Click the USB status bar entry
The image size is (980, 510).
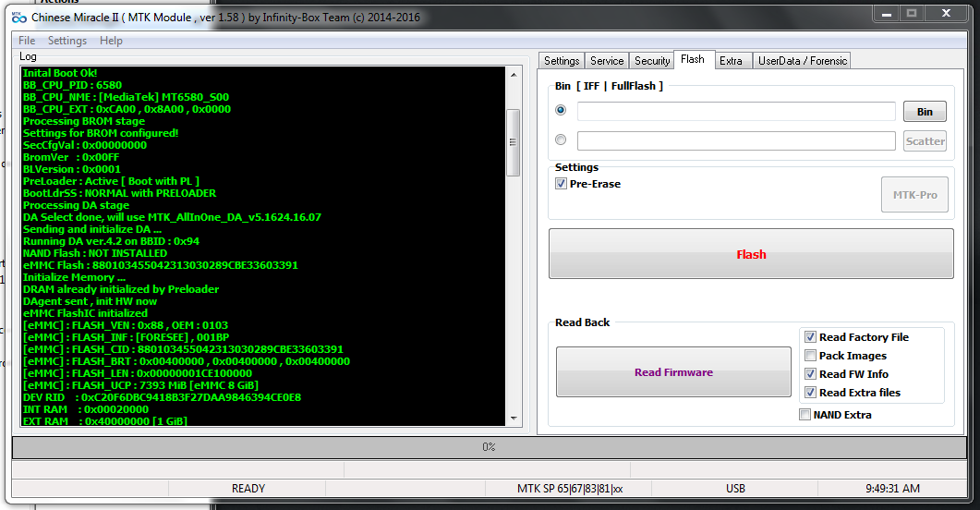(x=735, y=488)
